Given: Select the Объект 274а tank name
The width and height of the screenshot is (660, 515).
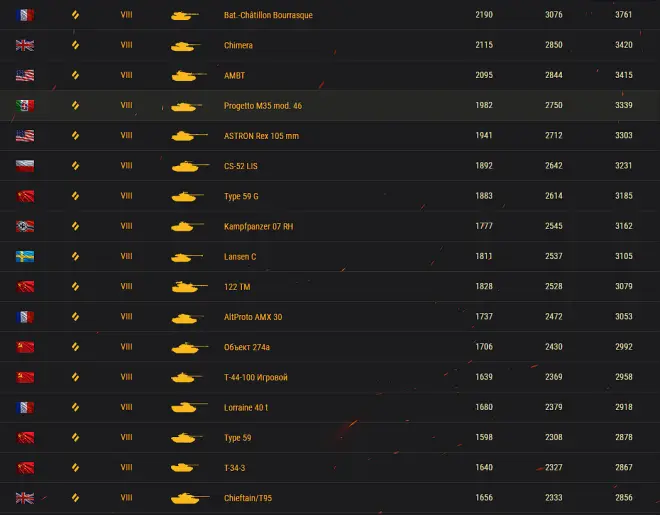Looking at the screenshot, I should pyautogui.click(x=246, y=347).
